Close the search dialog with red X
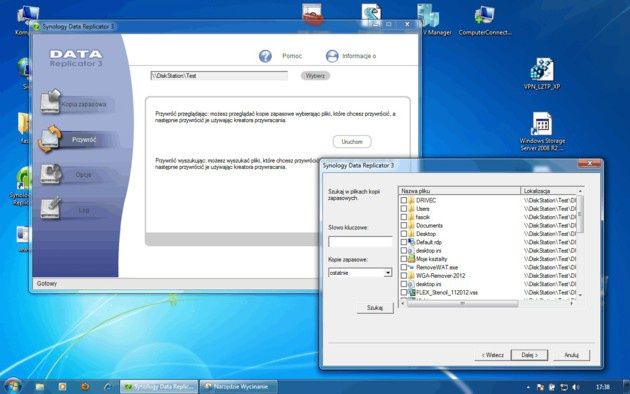The image size is (630, 394). click(589, 163)
